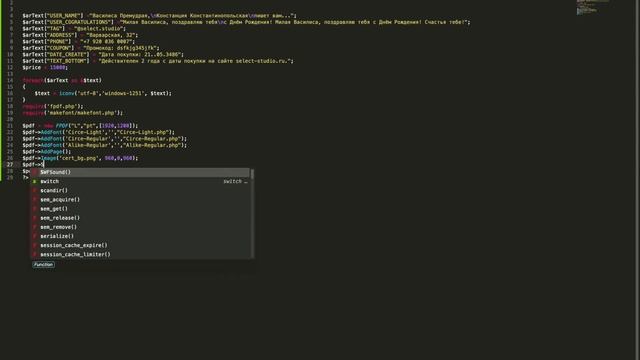
Task: Click the autocomplete popup scrollbar thumb
Action: point(252,174)
